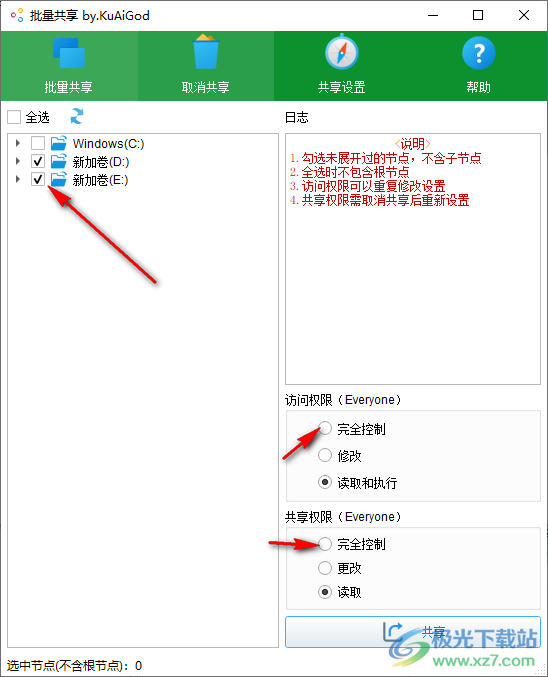The image size is (548, 677).
Task: Click the 新加卷(E:) tree label
Action: [x=100, y=180]
